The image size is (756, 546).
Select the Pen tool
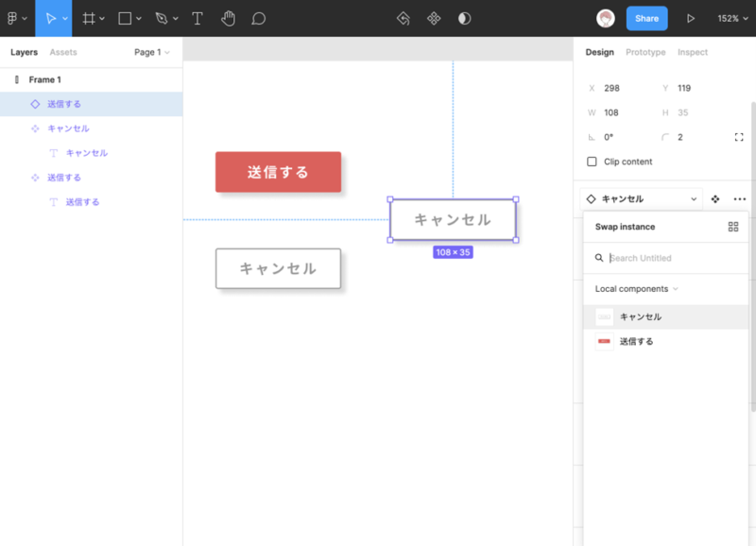(162, 18)
